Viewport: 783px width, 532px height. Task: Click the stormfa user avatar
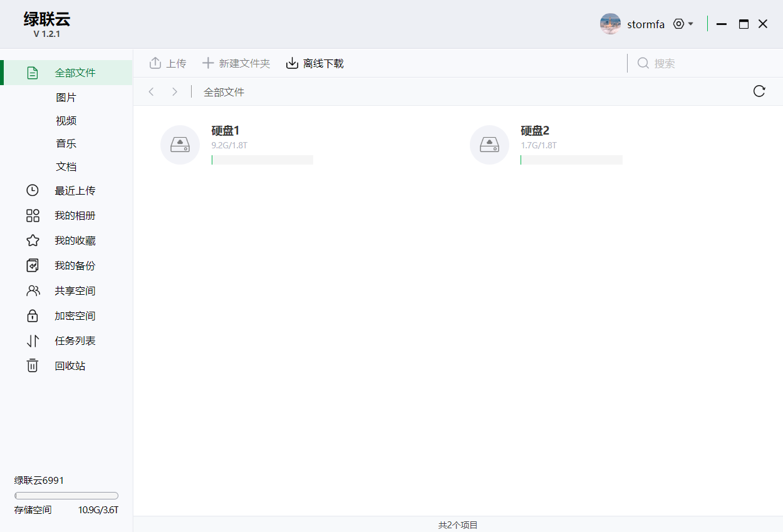[x=610, y=24]
